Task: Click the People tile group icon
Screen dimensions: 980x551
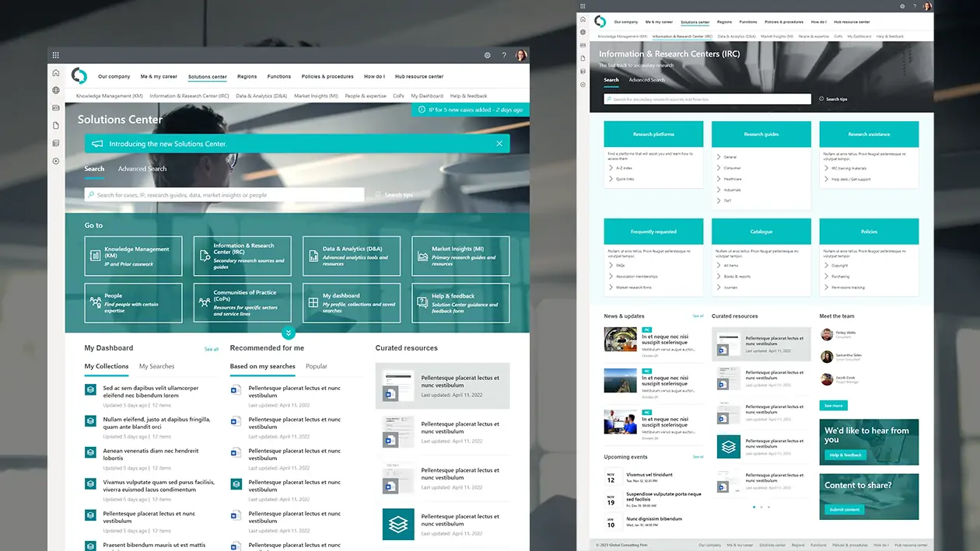Action: pos(96,301)
